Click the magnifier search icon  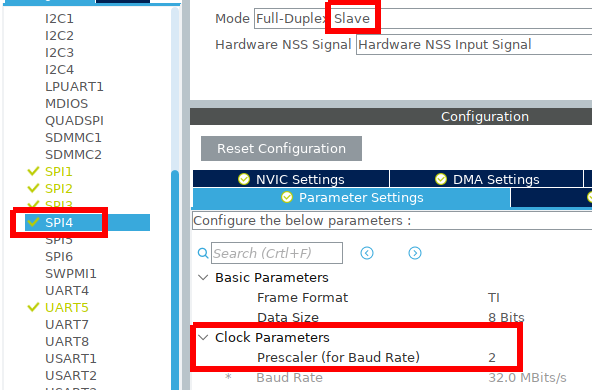(203, 253)
